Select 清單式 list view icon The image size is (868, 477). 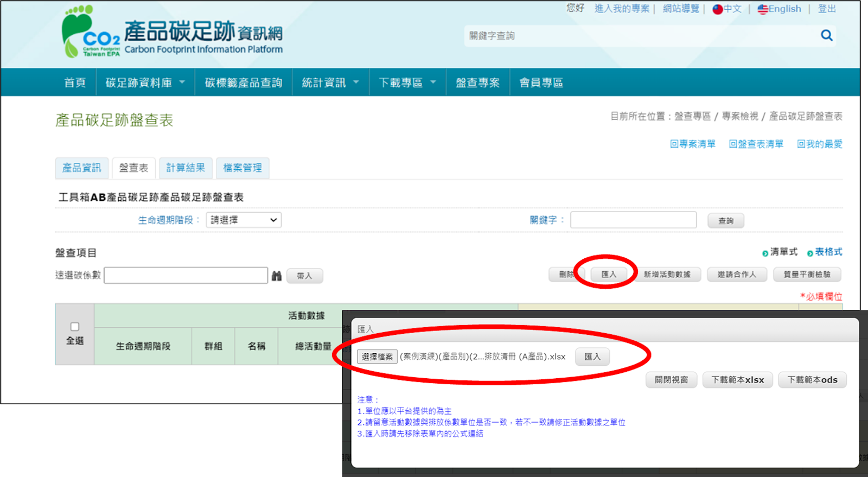765,253
